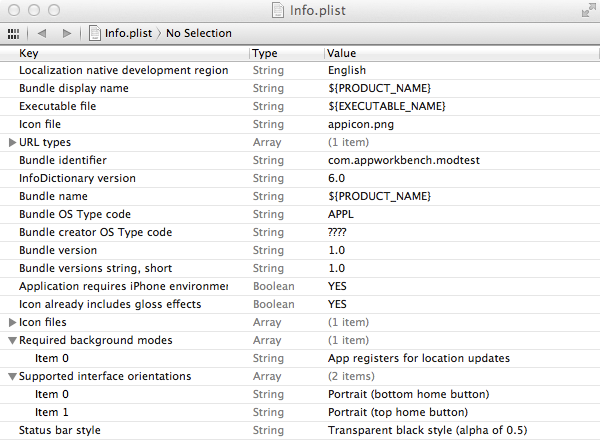This screenshot has width=600, height=443.
Task: Click the forward navigation arrow
Action: coord(67,33)
